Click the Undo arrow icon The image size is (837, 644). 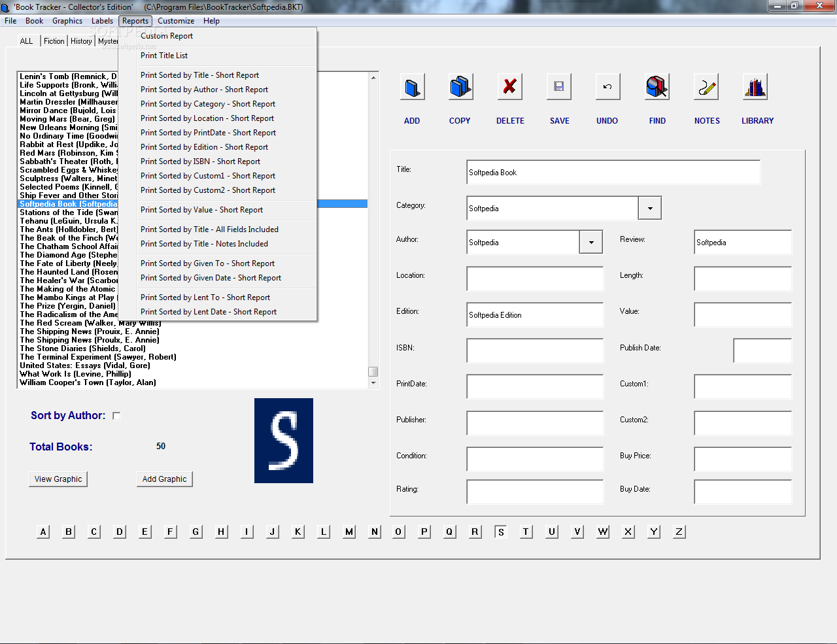point(608,87)
